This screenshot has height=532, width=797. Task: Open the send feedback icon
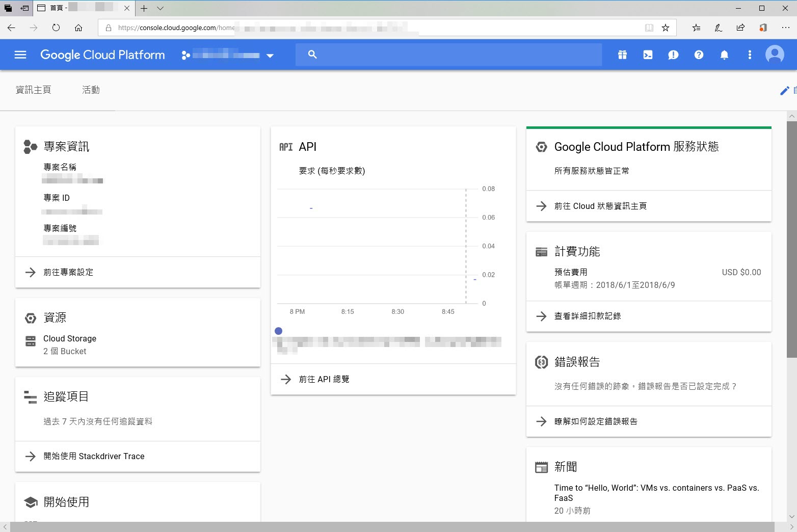coord(673,55)
